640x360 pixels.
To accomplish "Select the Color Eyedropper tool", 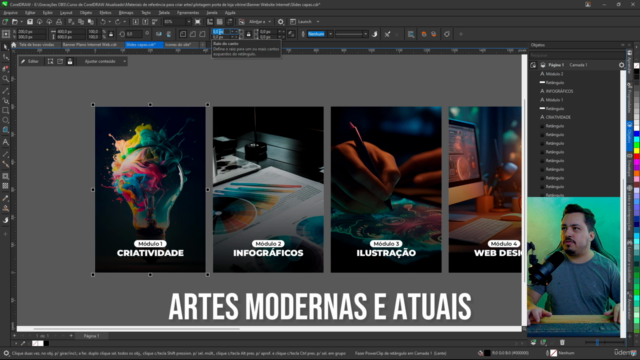I will click(5, 198).
